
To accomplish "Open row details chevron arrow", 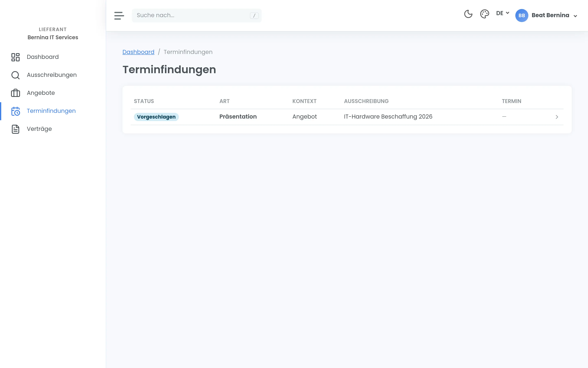I will point(557,117).
